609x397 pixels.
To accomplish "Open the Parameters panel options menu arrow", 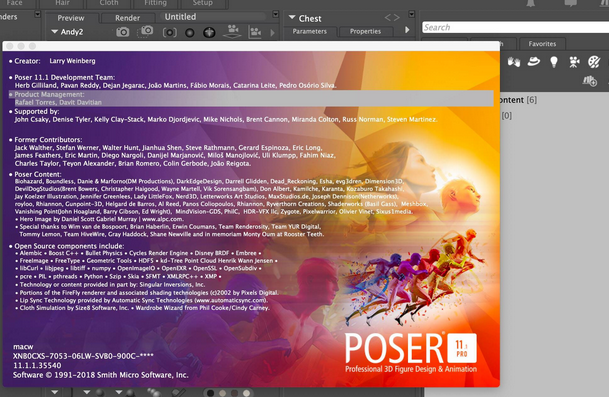I will pos(411,14).
